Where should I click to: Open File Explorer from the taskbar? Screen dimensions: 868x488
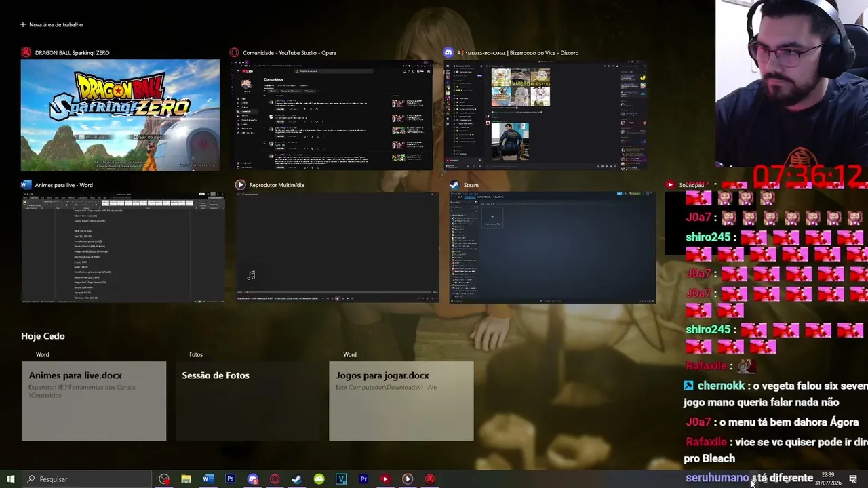point(186,479)
